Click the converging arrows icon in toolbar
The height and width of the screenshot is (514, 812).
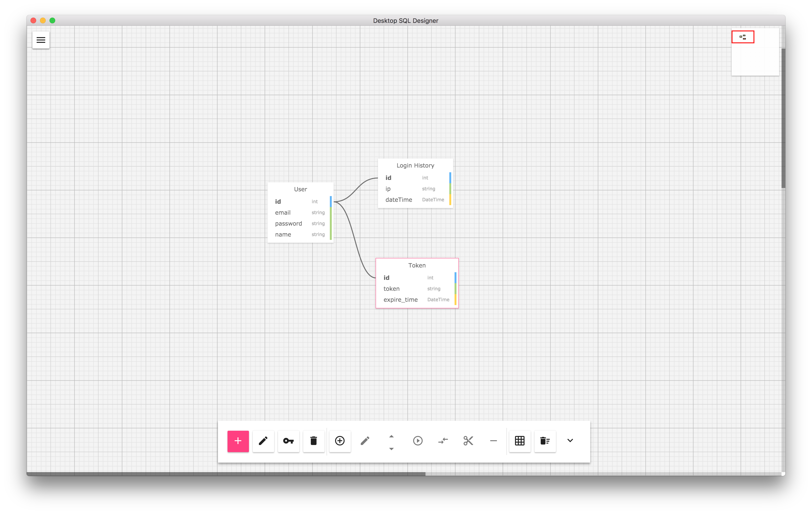443,441
